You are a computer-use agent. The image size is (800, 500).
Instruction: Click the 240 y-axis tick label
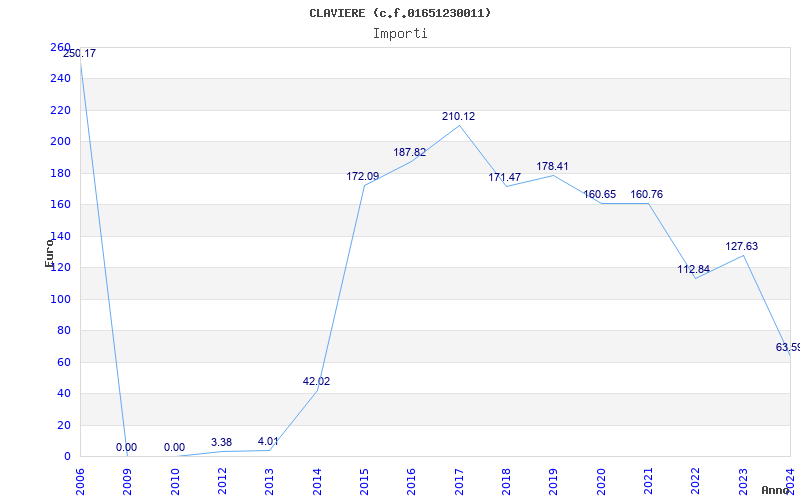[60, 79]
